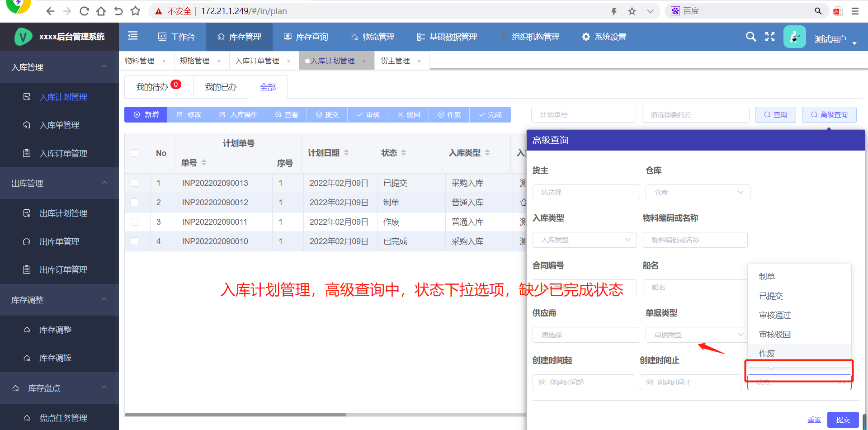This screenshot has width=868, height=430.
Task: Close the 规格管理 tab
Action: coord(219,61)
